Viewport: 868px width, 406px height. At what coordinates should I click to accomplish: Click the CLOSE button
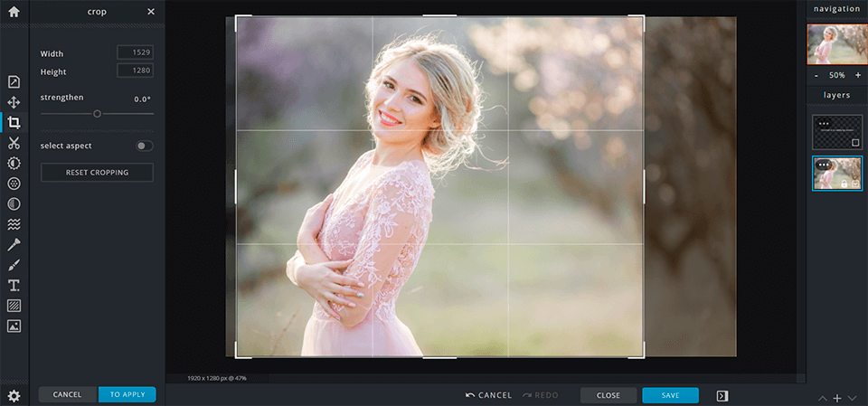(609, 395)
